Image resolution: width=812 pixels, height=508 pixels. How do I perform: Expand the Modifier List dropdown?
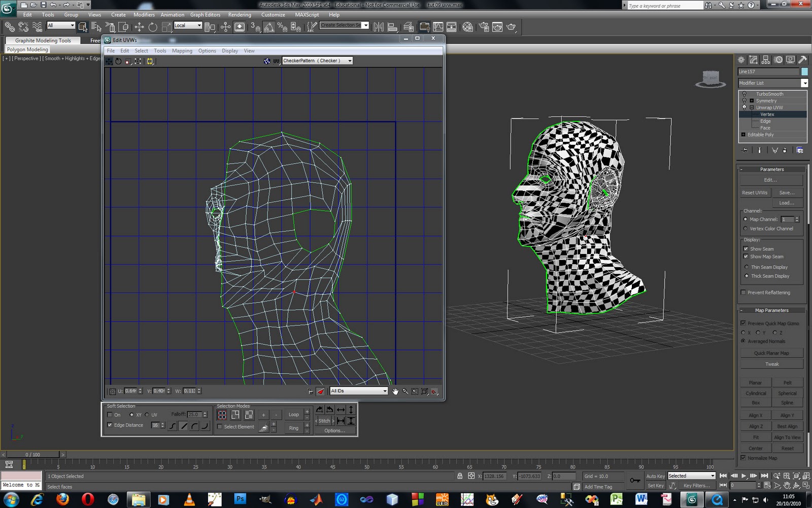click(804, 83)
